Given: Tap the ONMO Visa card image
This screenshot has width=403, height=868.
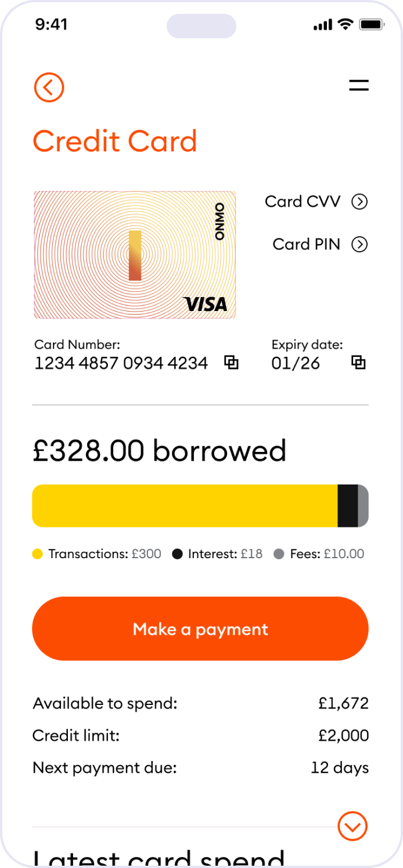Looking at the screenshot, I should coord(135,255).
